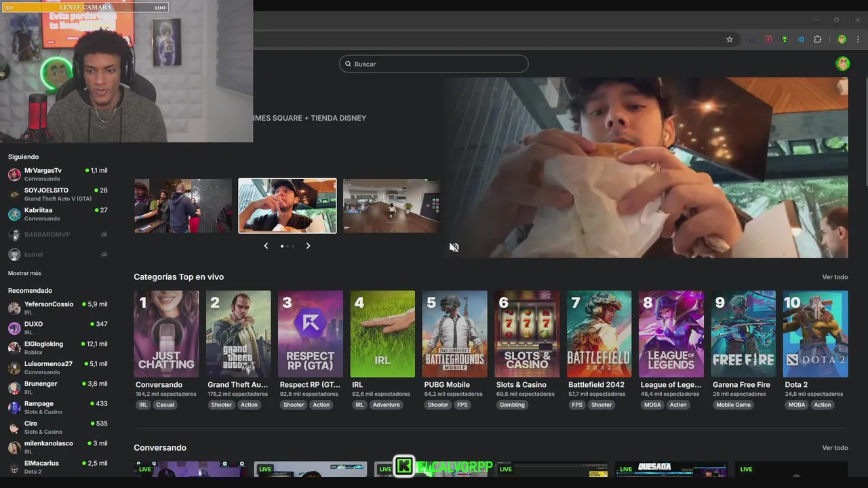
Task: Open the Dota 2 category card
Action: click(x=815, y=333)
